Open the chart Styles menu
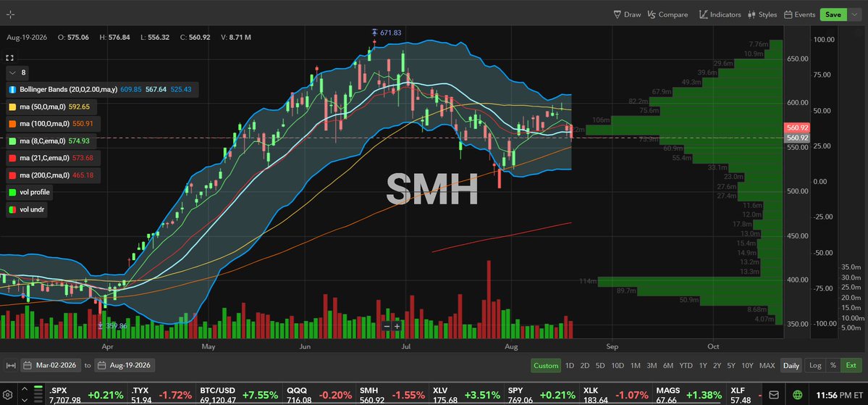868x405 pixels. click(762, 14)
